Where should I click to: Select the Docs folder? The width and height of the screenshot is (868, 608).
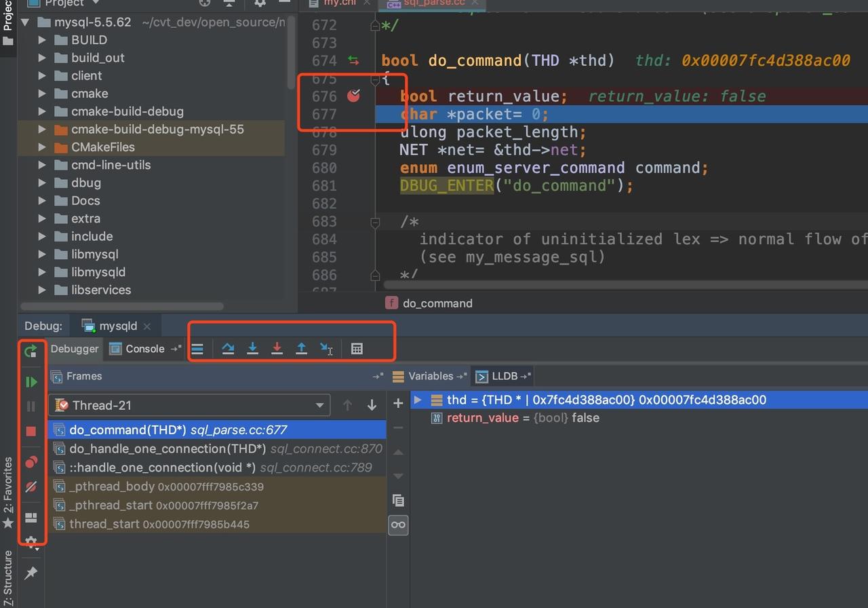click(x=85, y=201)
